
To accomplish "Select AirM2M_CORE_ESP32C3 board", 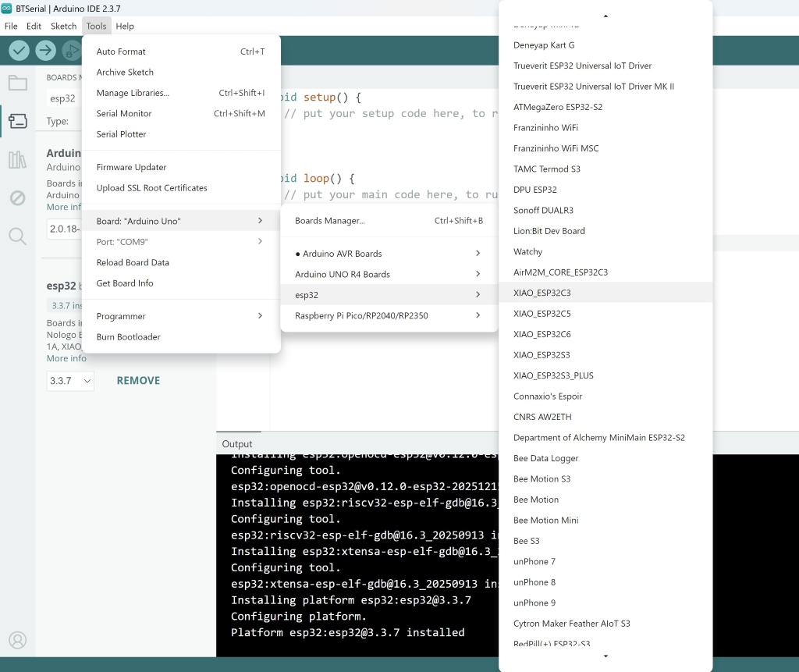I will coord(605,272).
